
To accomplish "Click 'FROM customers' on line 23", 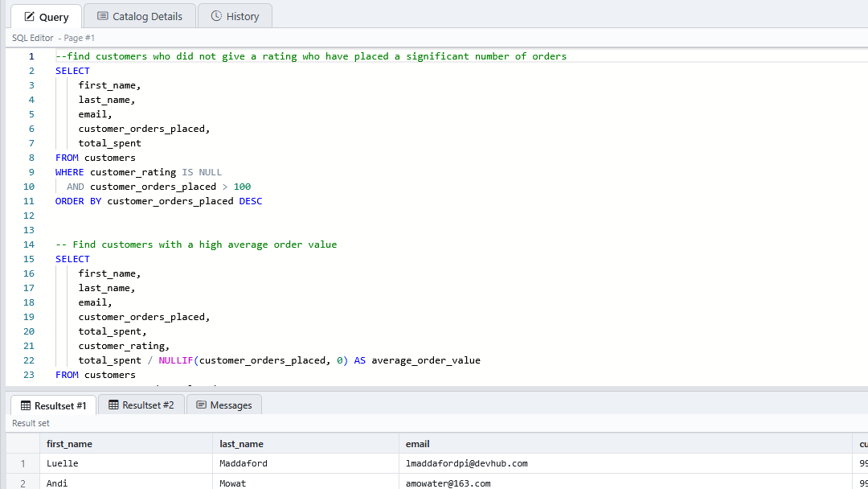I will click(x=95, y=375).
